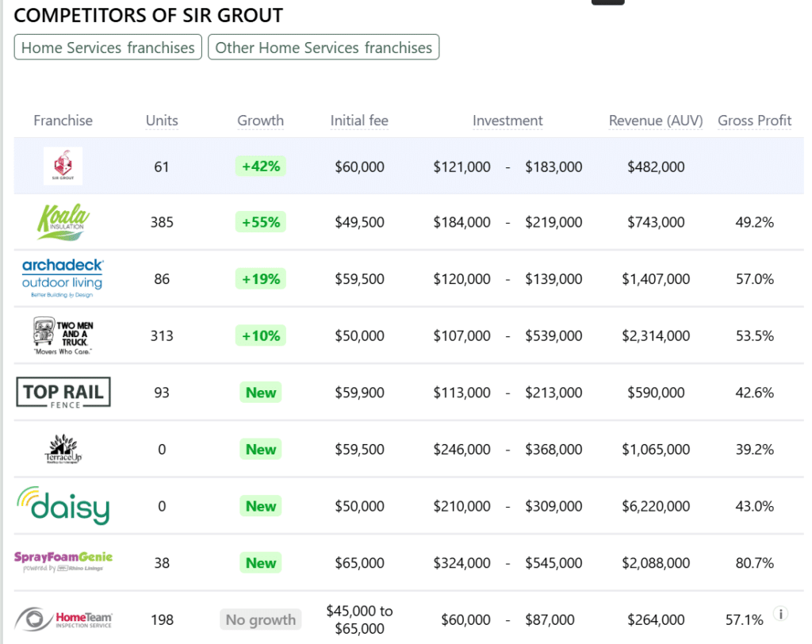Click the No growth badge
The width and height of the screenshot is (812, 644).
click(x=260, y=619)
